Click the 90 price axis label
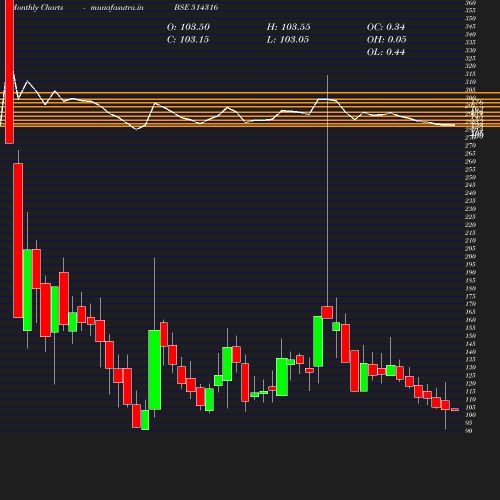Image resolution: width=500 pixels, height=500 pixels. (469, 431)
